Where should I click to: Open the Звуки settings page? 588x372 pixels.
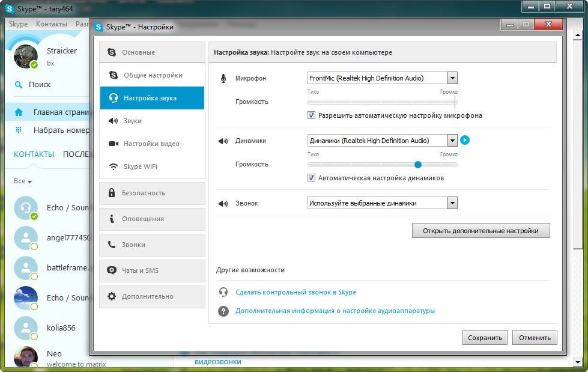(x=152, y=121)
